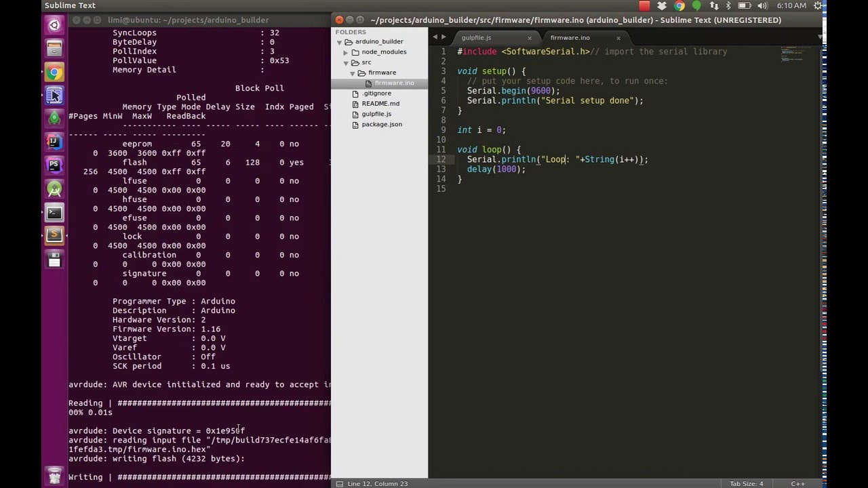Collapse the src folder
Screen dimensions: 868x488
pos(346,62)
